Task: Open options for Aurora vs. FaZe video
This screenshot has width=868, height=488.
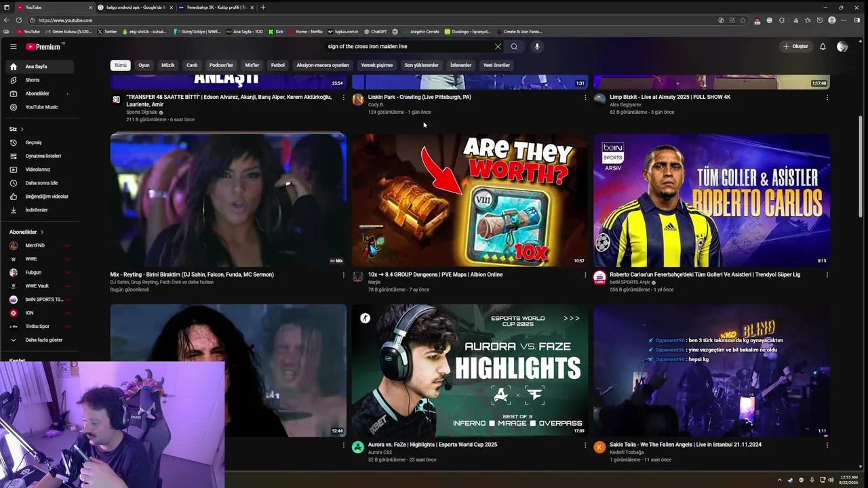Action: [x=585, y=445]
